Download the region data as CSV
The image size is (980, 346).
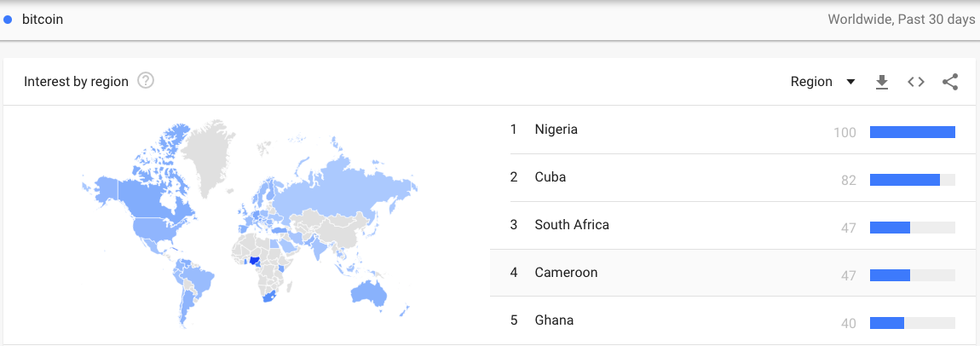coord(882,82)
